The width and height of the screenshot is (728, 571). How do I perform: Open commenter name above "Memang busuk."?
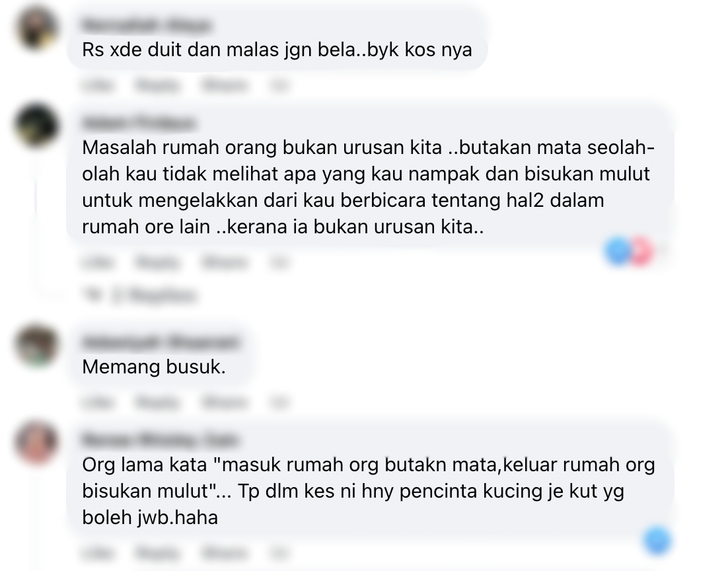(161, 342)
